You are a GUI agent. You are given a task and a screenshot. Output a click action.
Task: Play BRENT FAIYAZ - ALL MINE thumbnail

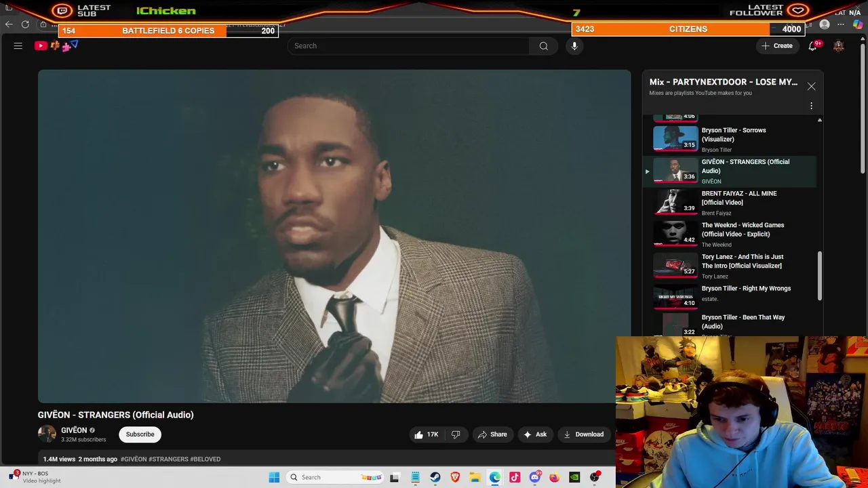[675, 202]
